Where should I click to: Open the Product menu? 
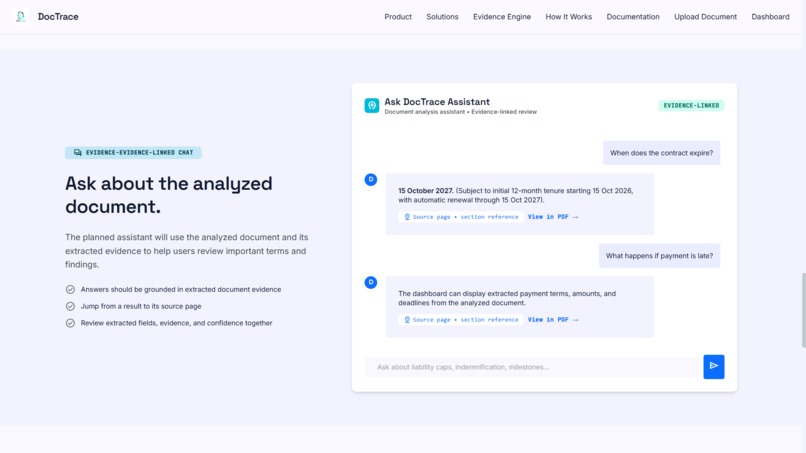(x=398, y=16)
